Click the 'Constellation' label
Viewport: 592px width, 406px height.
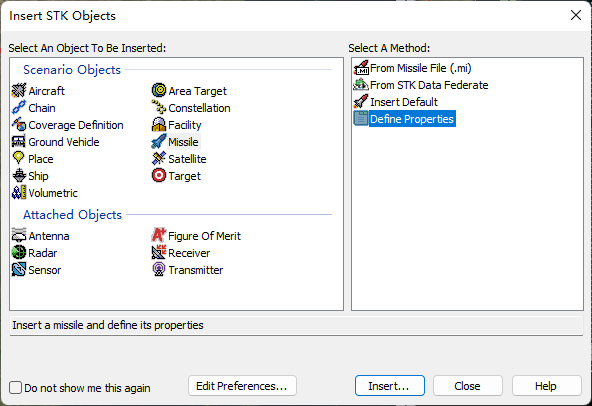[x=199, y=108]
